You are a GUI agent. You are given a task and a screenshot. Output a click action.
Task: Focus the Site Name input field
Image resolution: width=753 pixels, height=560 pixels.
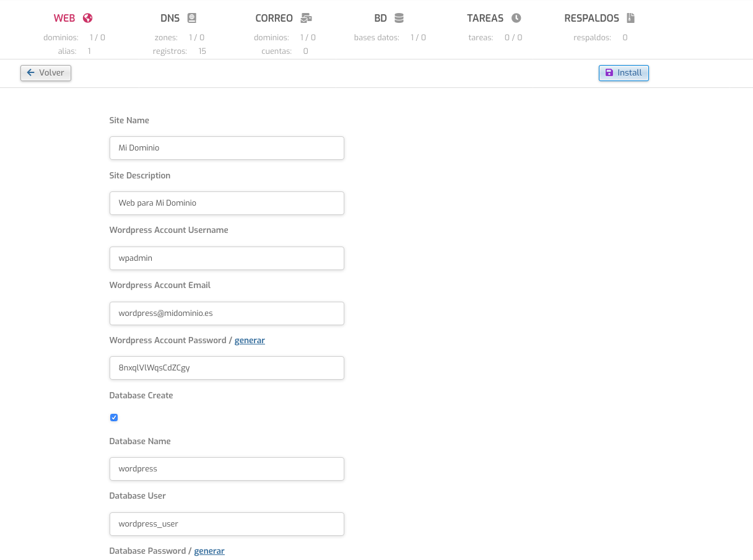click(x=227, y=148)
